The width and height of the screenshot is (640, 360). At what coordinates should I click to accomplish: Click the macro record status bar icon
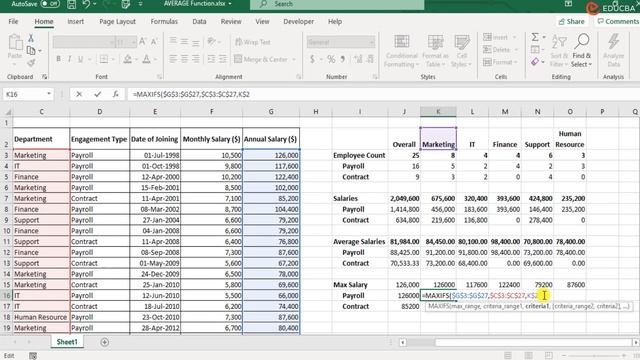click(x=33, y=356)
